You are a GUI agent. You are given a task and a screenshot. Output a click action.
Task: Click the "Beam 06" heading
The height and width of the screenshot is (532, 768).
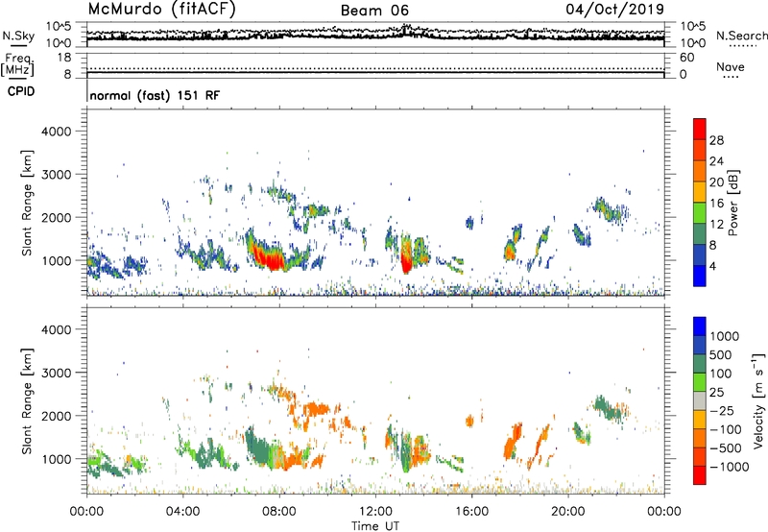pos(374,11)
